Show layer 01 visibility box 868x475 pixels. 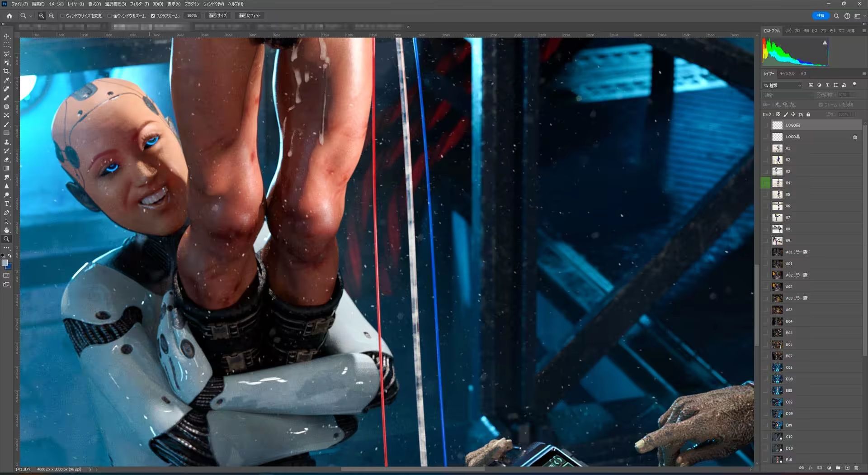(765, 148)
